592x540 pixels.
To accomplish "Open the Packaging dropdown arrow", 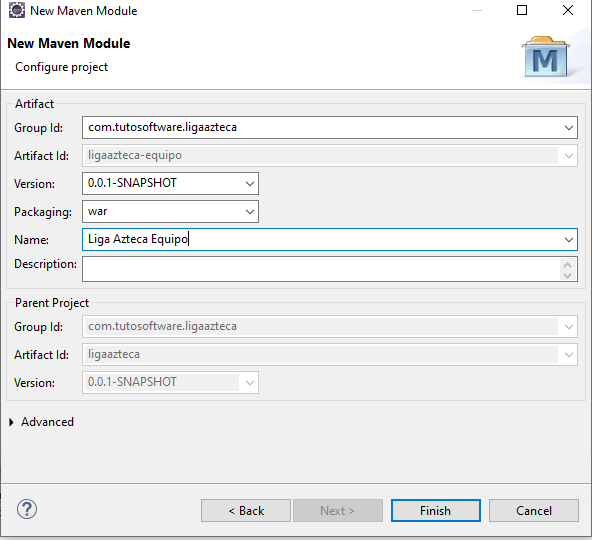I will (x=250, y=211).
